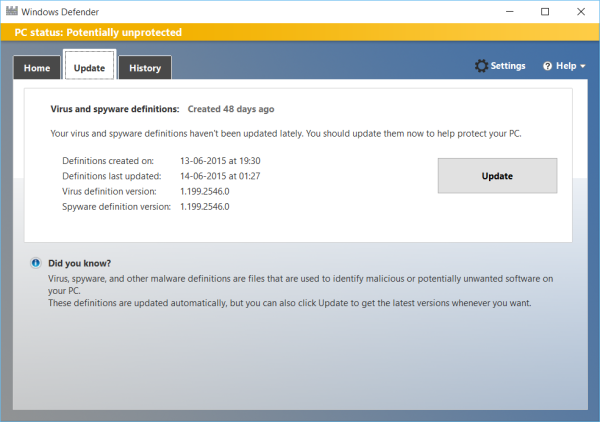Open the History tab
The image size is (600, 422).
coord(145,68)
